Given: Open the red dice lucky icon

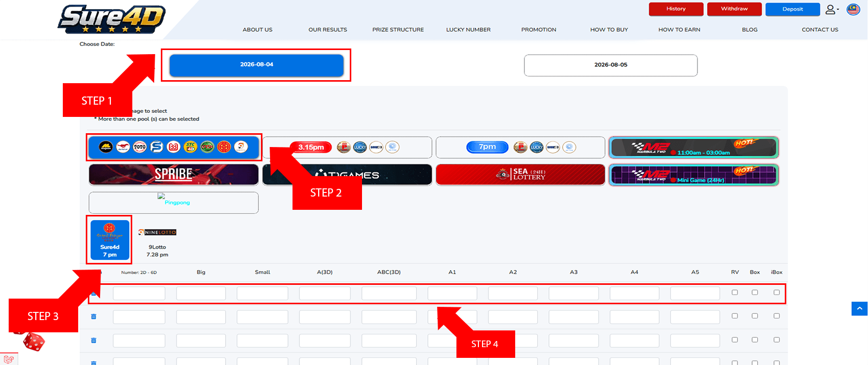Looking at the screenshot, I should [34, 342].
